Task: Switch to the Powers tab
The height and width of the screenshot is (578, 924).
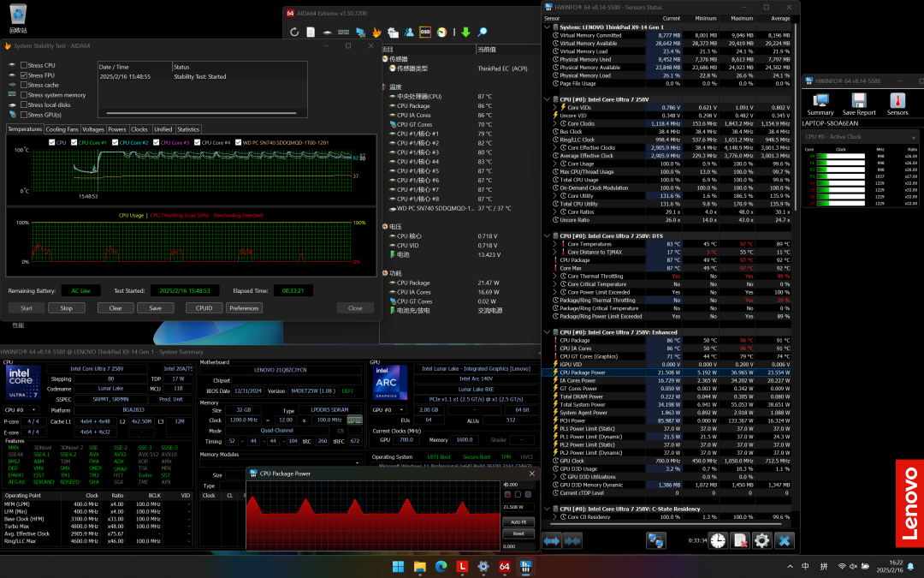Action: [116, 129]
